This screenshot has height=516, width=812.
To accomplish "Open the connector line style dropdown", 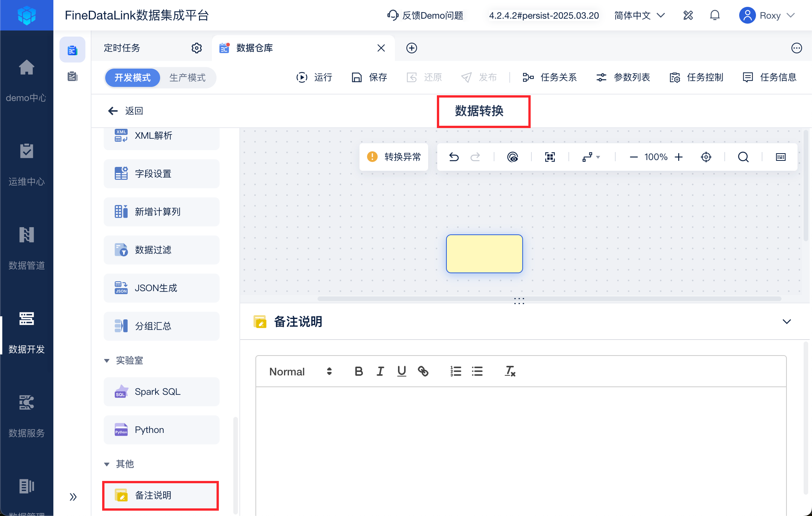I will pos(591,157).
